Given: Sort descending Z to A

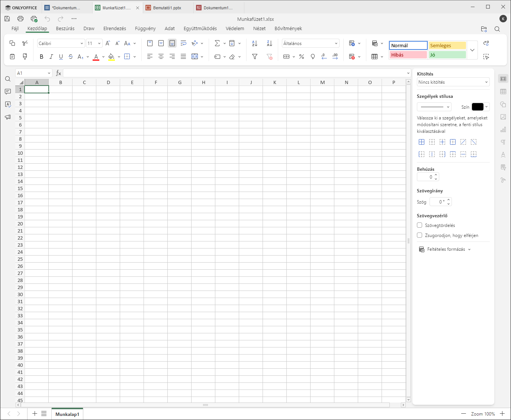Looking at the screenshot, I should point(270,43).
